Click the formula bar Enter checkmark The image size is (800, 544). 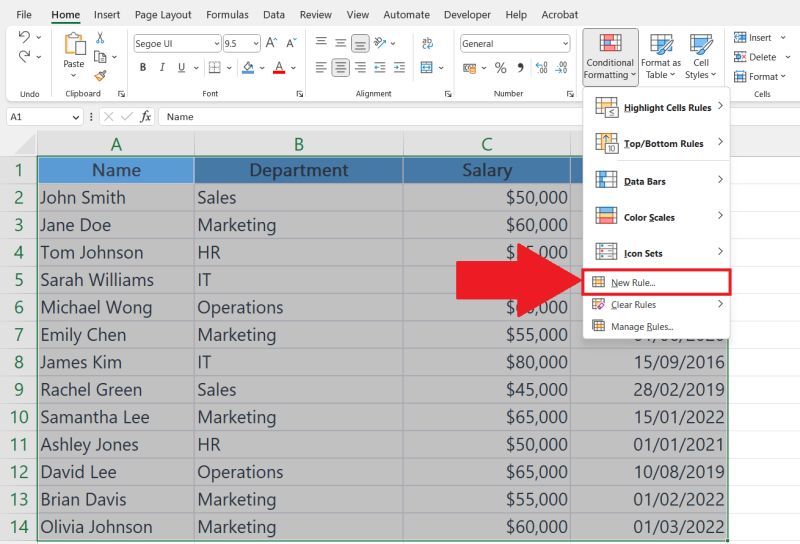(127, 117)
